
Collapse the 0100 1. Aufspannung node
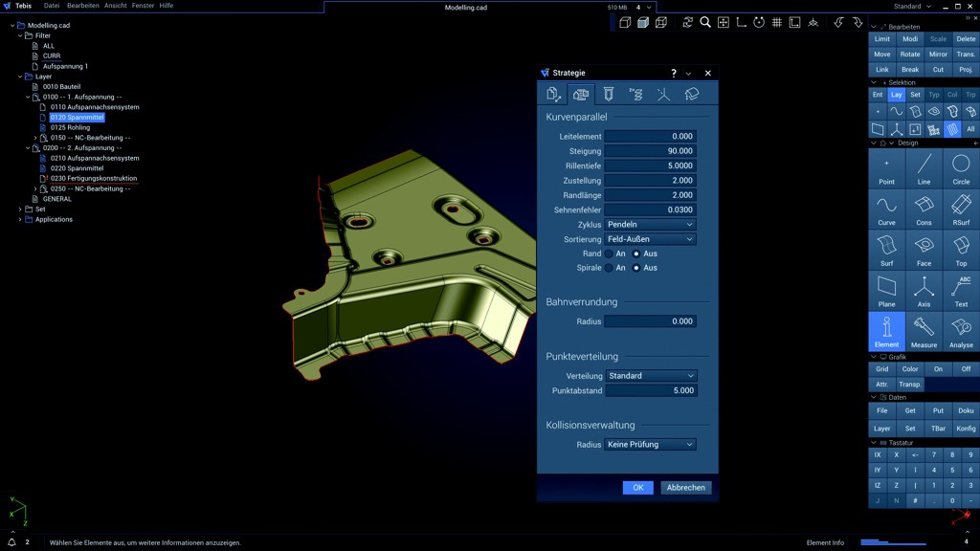click(28, 98)
